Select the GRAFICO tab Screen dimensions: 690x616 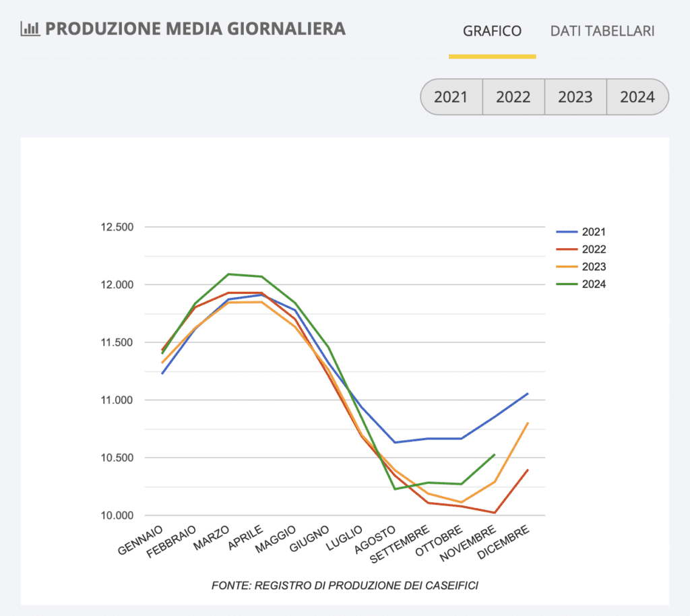click(492, 31)
